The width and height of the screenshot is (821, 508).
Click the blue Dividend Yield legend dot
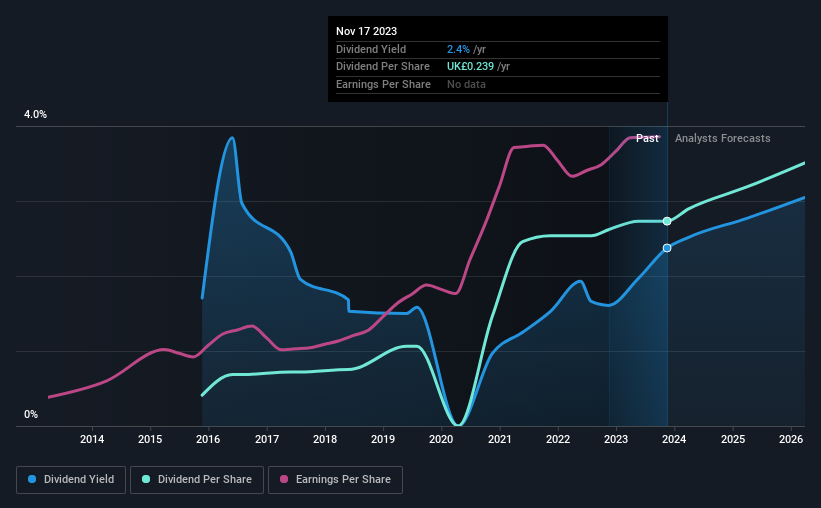[32, 479]
